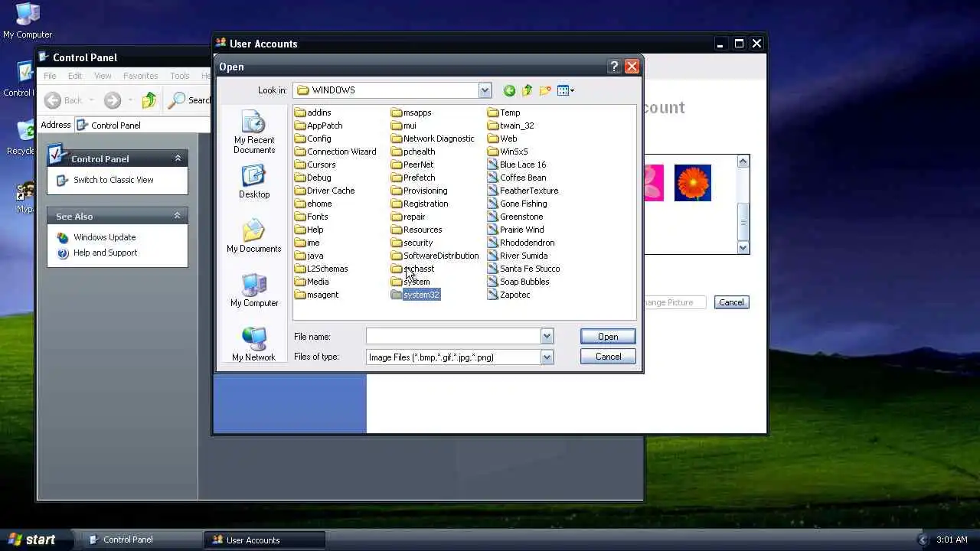
Task: Open the Favorites menu in Control Panel
Action: (x=140, y=76)
